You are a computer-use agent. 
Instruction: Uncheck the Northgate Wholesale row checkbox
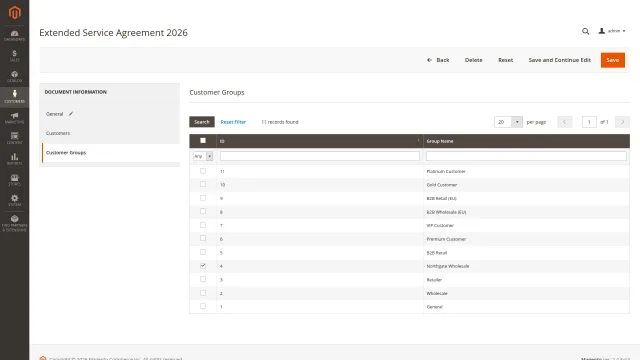(x=203, y=266)
